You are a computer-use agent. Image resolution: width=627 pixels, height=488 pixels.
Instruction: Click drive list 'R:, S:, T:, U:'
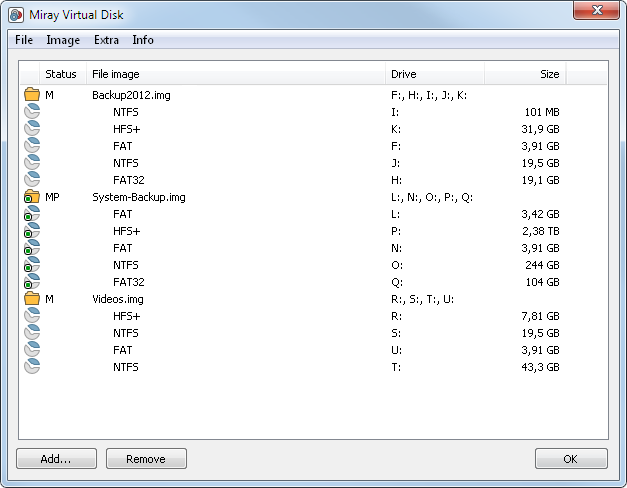(x=422, y=299)
